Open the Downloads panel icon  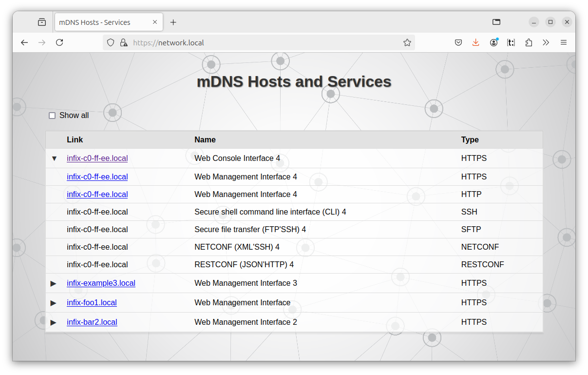(x=475, y=42)
